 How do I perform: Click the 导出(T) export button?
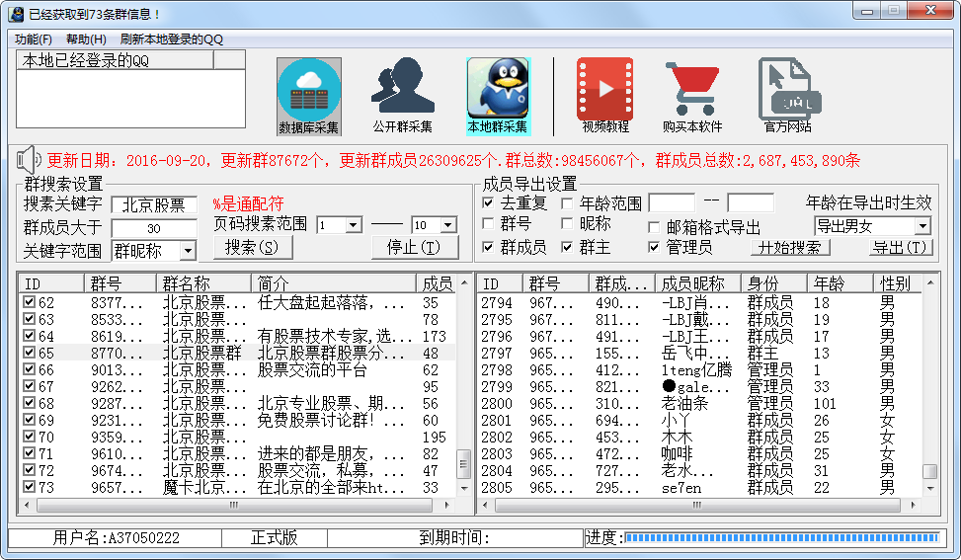901,247
